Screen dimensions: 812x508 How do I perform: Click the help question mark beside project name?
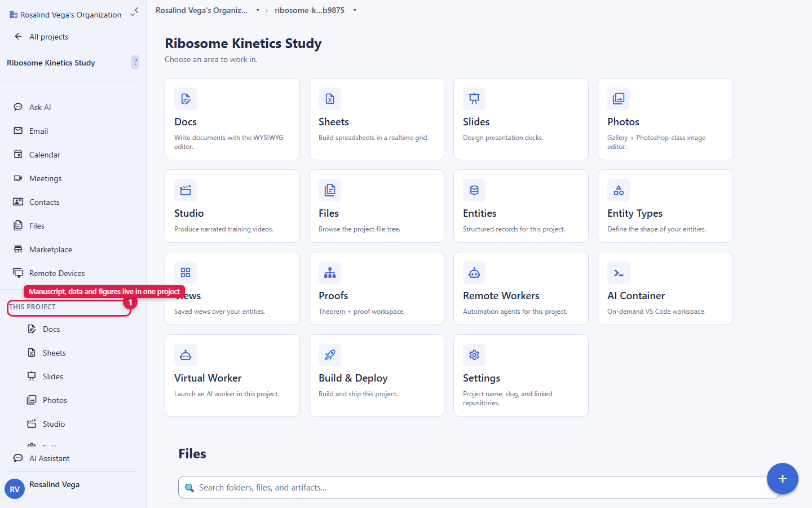tap(135, 62)
